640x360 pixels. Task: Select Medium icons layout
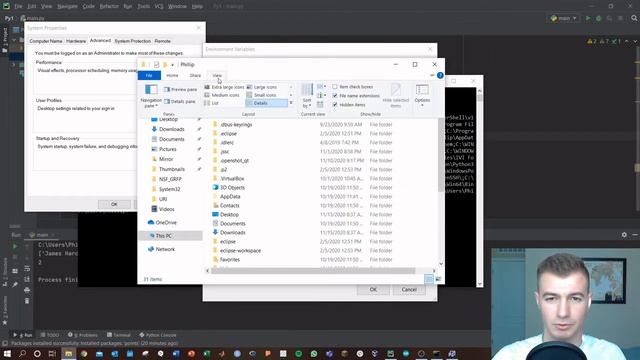(x=222, y=95)
